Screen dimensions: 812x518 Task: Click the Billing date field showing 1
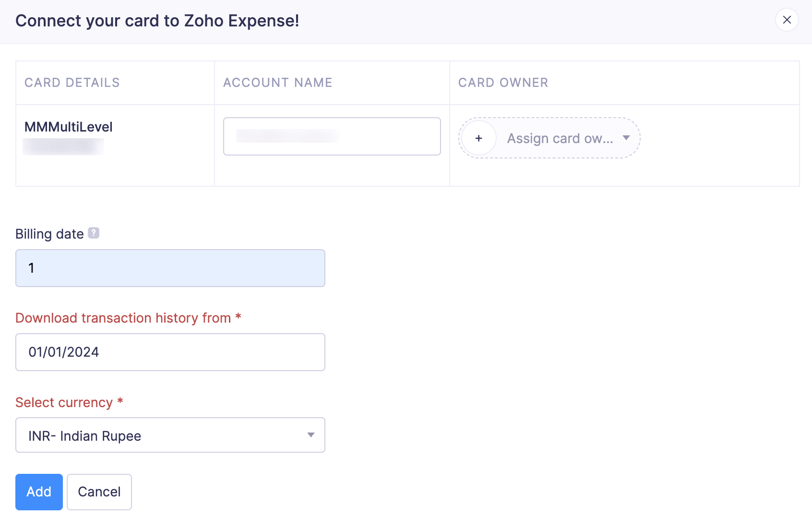(x=170, y=268)
